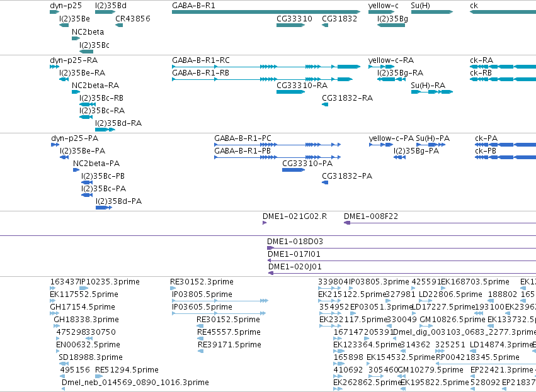Screen dimensions: 536x392
Task: Select EST RE45557.5prime
Action: coord(200,339)
